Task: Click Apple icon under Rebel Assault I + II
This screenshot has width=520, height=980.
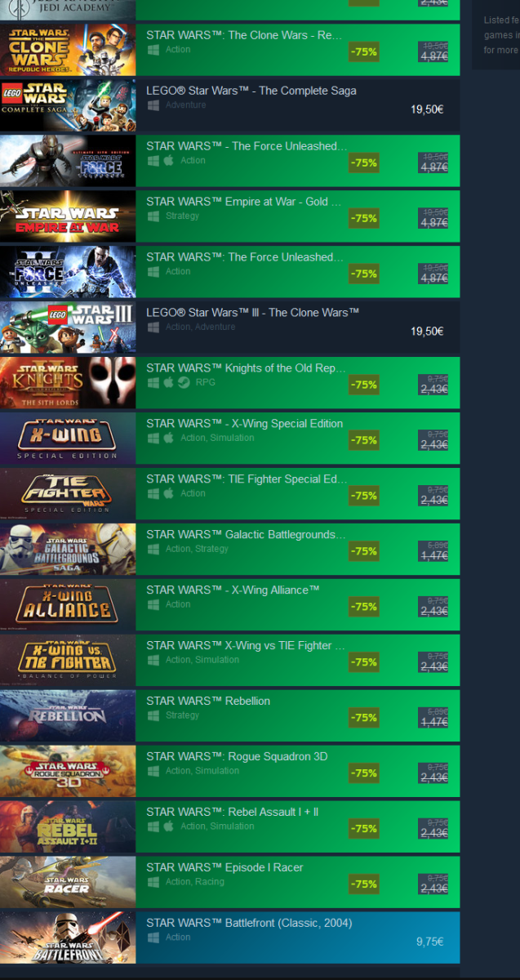Action: (169, 826)
